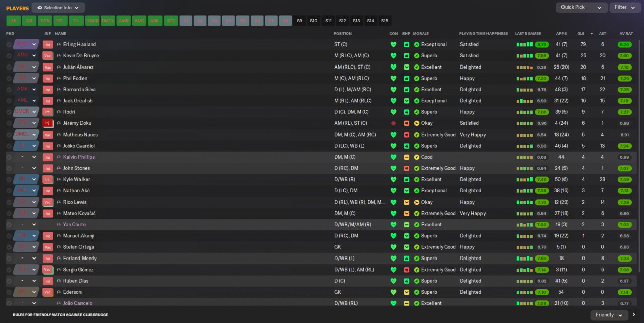Open Kevin De Bruyne's AMC position dropdown
This screenshot has height=323, width=644.
point(27,55)
